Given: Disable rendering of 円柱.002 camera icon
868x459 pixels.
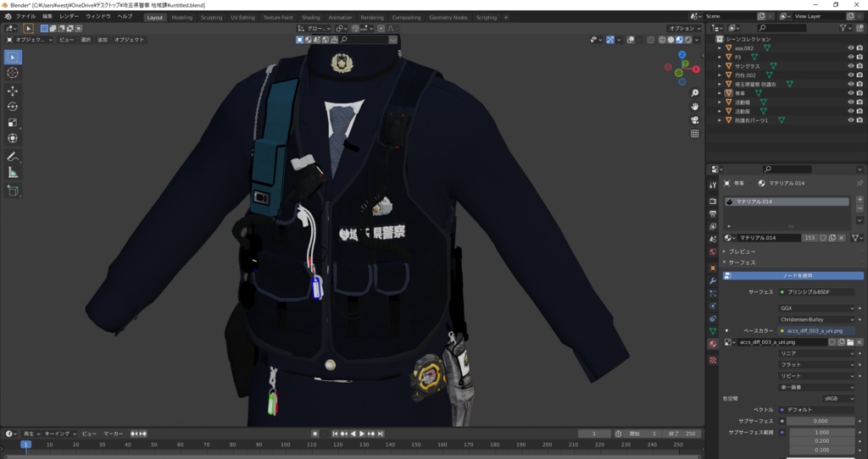Looking at the screenshot, I should coord(860,75).
